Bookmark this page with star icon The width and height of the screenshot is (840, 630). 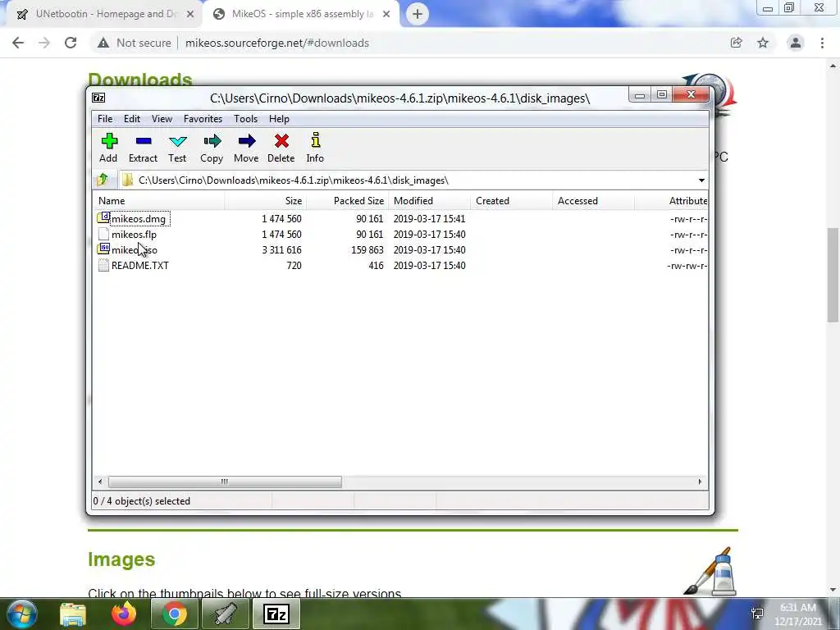pyautogui.click(x=763, y=43)
